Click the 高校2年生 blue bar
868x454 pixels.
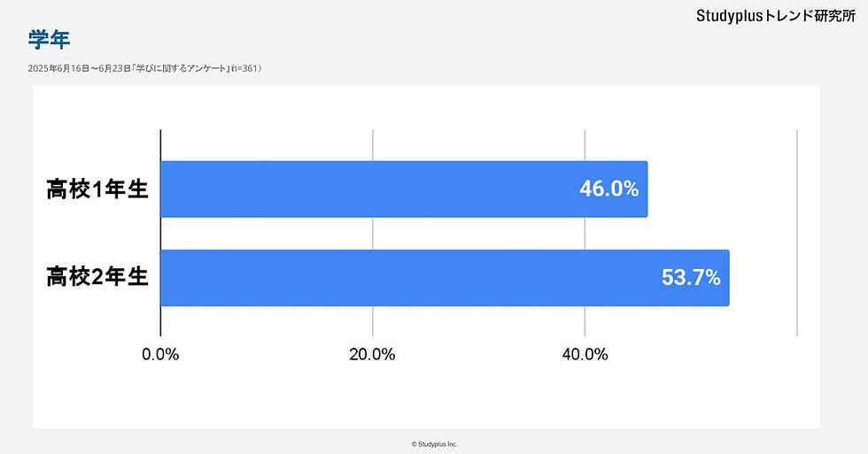(x=445, y=278)
